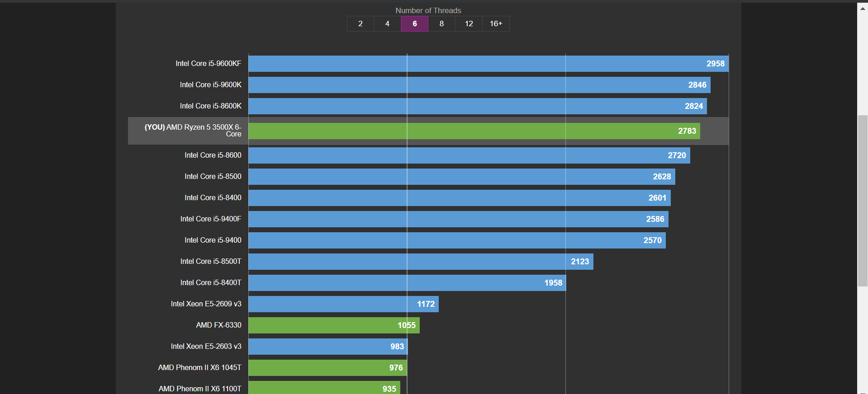This screenshot has height=394, width=868.
Task: Select the 8 threads tab
Action: click(x=442, y=23)
